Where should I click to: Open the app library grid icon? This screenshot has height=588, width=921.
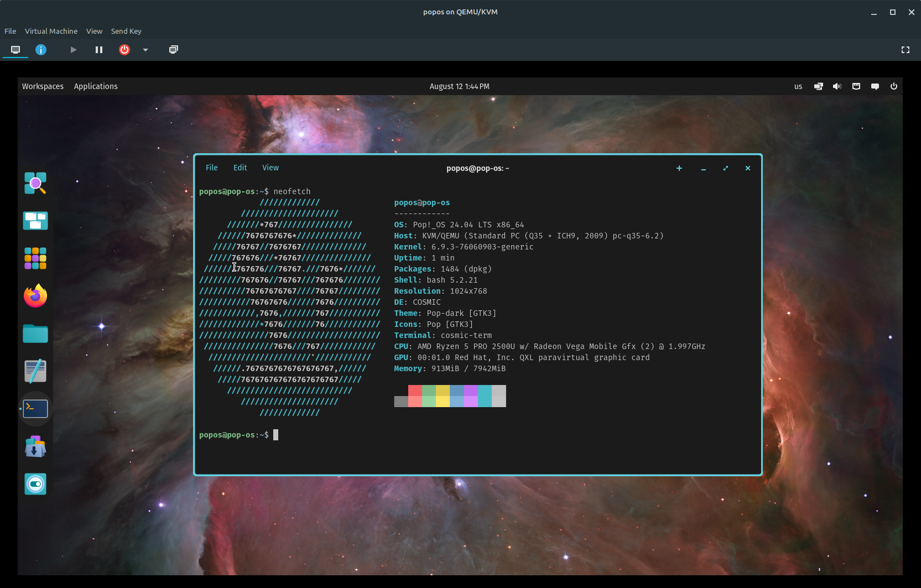pos(35,258)
